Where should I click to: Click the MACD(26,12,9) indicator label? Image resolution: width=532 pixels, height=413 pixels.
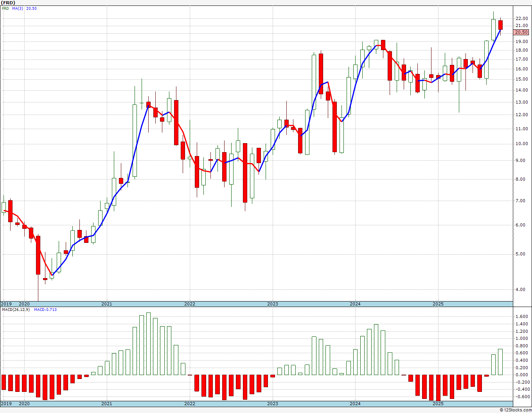(x=16, y=310)
